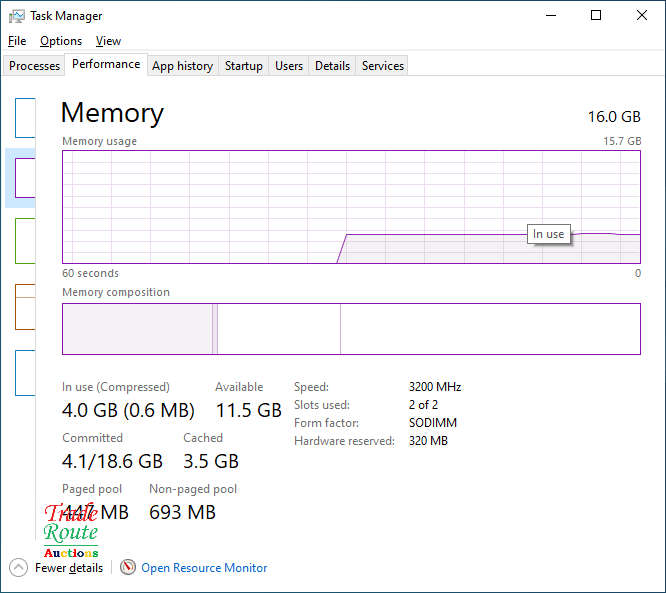Select the orange graph thumbnail in sidebar

point(25,306)
